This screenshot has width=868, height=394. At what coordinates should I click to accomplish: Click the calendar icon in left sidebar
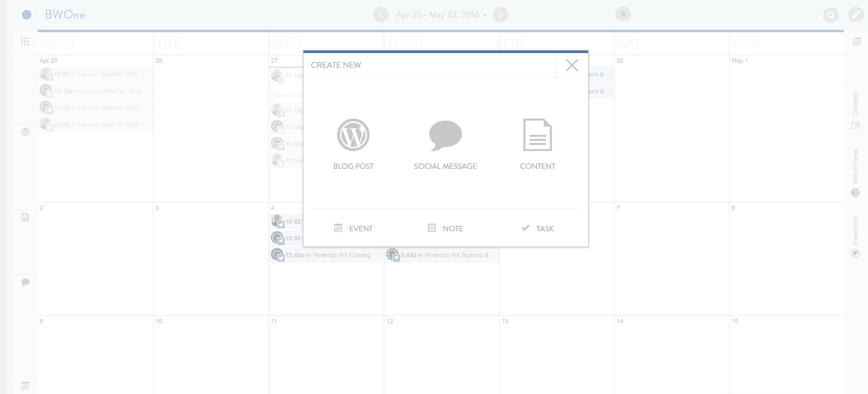click(25, 385)
